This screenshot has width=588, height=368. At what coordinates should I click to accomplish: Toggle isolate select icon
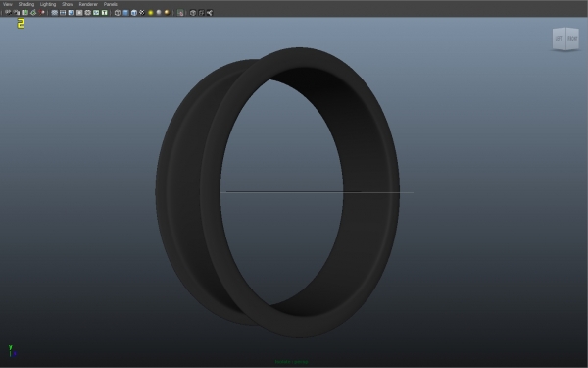[x=180, y=13]
